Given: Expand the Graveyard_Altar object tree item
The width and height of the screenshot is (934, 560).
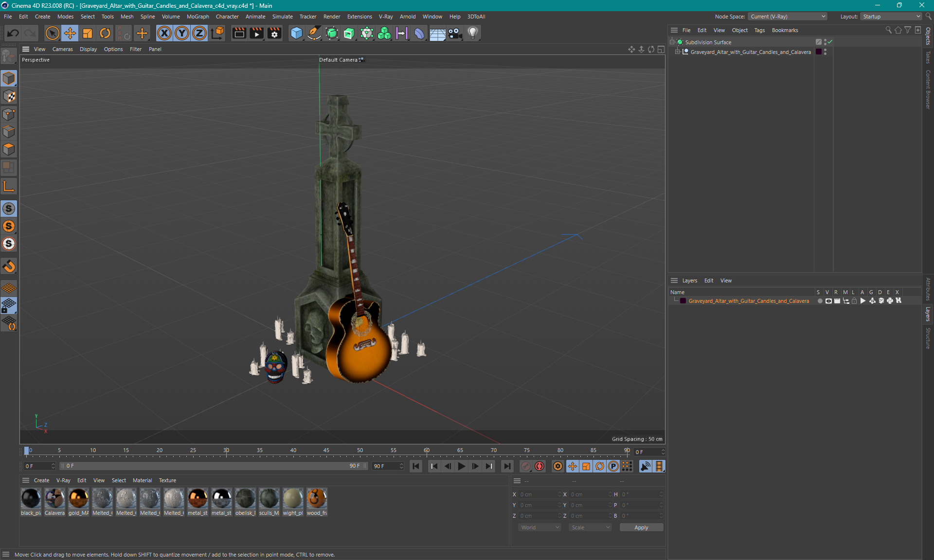Looking at the screenshot, I should pos(677,52).
